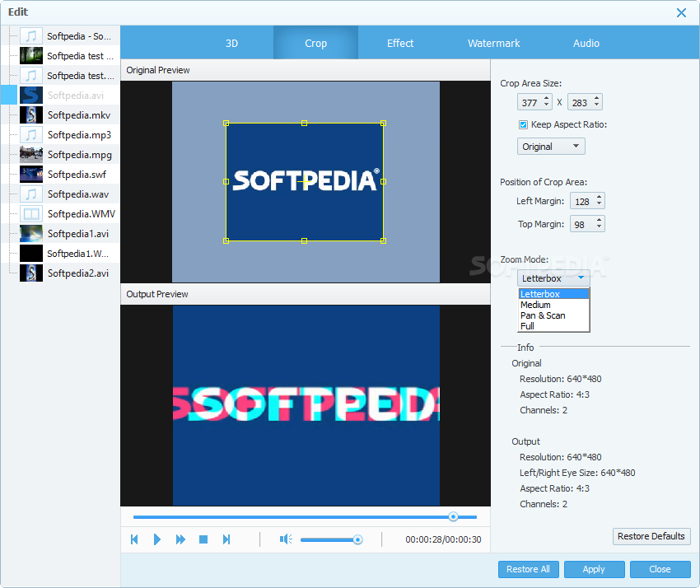Click the crop height field showing 283
The width and height of the screenshot is (700, 588).
[x=580, y=102]
